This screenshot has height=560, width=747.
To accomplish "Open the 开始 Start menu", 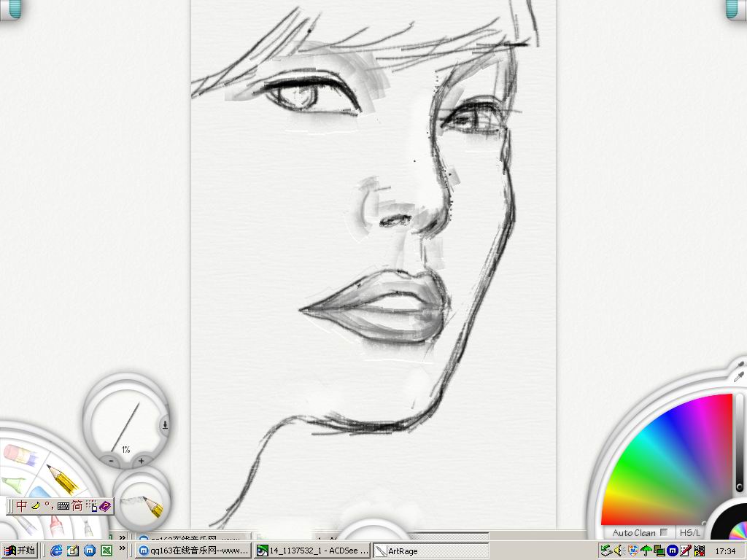I will click(x=20, y=551).
